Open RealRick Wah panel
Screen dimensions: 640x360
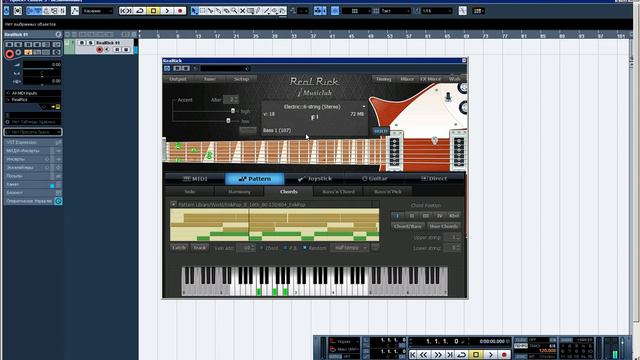coord(454,79)
